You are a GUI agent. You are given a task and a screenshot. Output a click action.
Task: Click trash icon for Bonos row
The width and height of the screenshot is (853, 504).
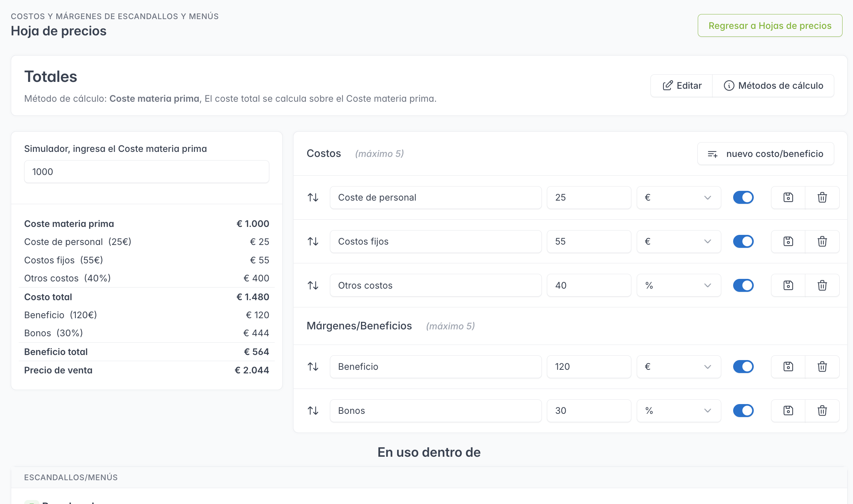click(x=822, y=411)
